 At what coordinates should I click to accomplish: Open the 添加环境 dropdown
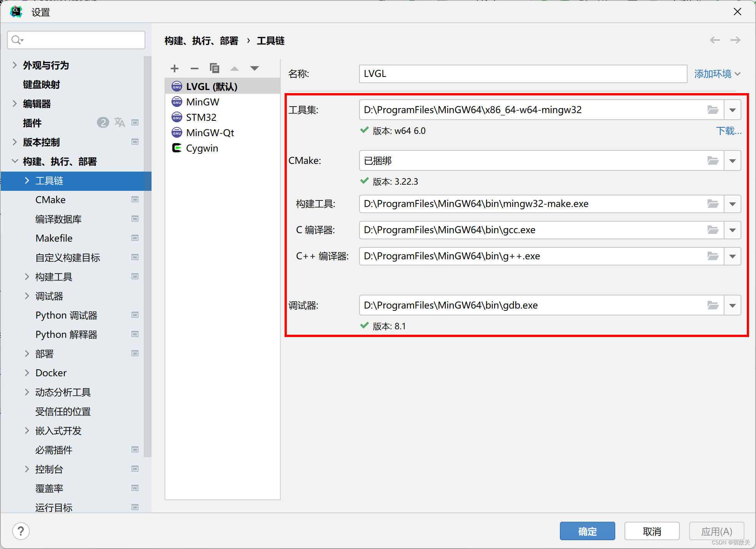pyautogui.click(x=717, y=73)
